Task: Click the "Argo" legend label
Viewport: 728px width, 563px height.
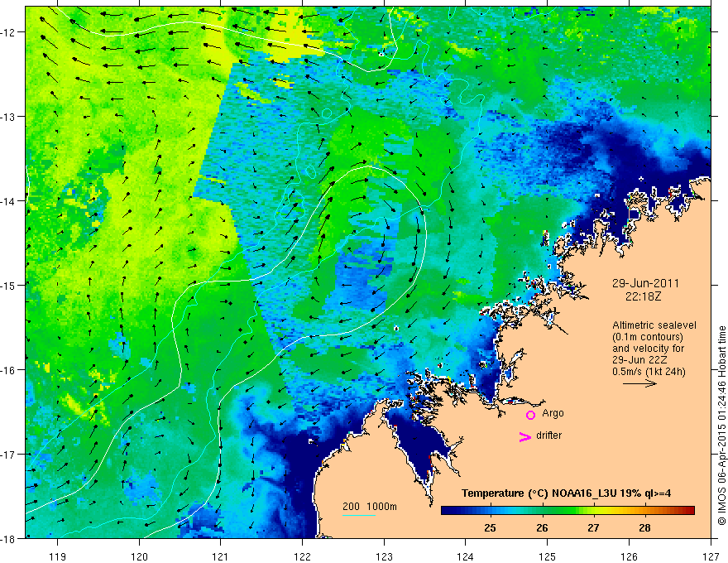Action: [553, 413]
